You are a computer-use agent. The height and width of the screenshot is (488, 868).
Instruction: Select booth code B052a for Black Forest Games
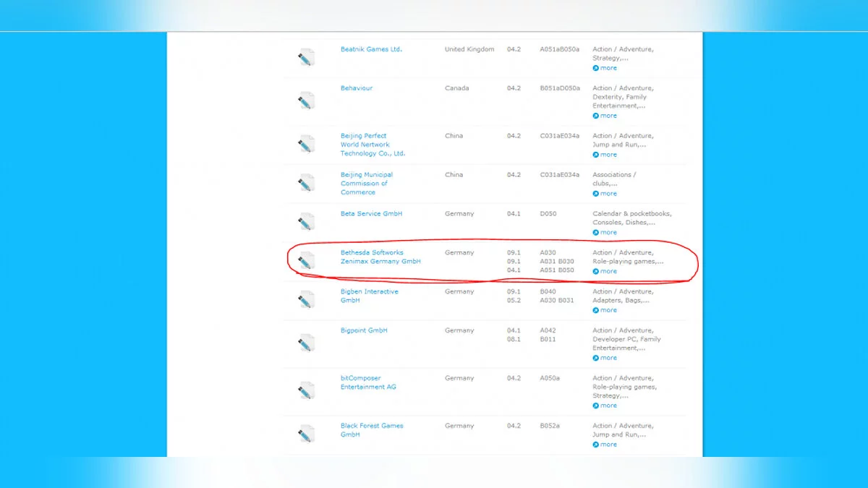click(x=550, y=426)
